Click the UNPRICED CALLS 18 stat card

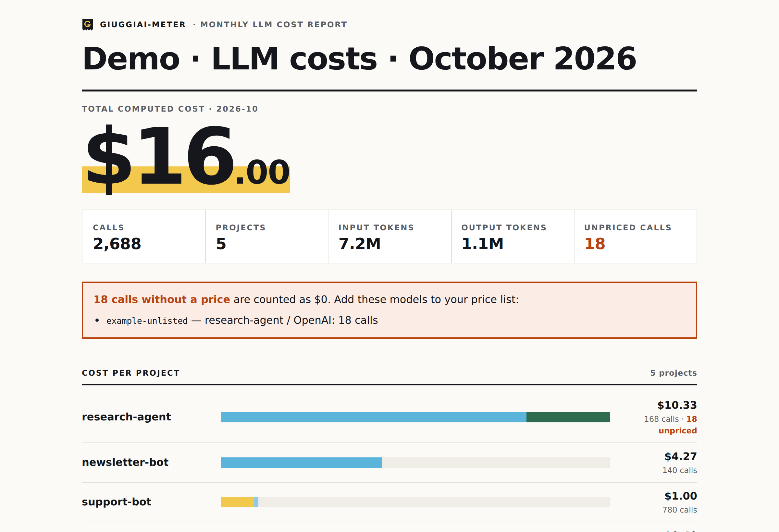tap(636, 236)
